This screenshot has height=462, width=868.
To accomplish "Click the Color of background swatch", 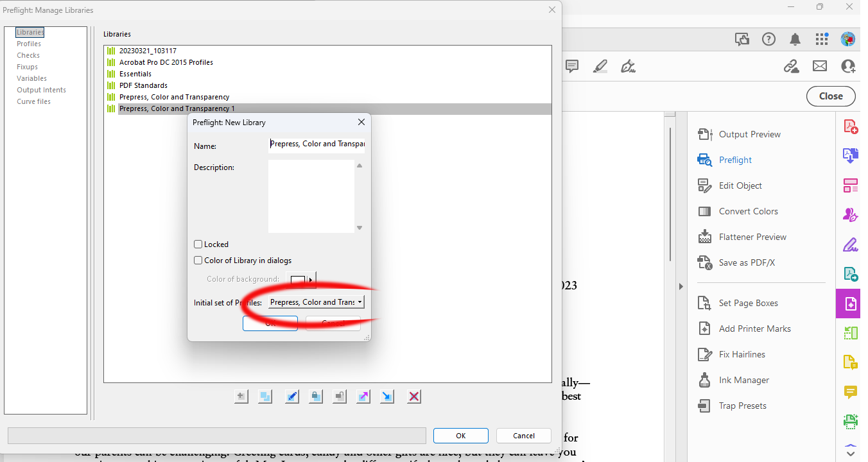I will [299, 280].
